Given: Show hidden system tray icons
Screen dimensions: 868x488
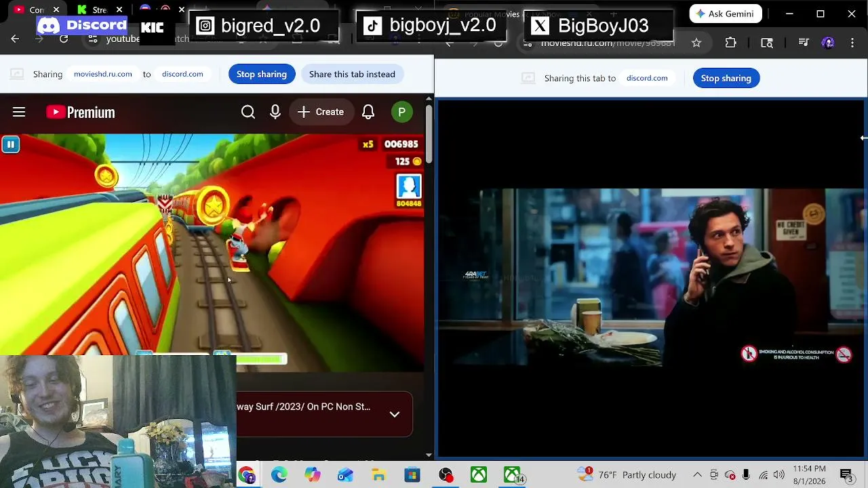Looking at the screenshot, I should (x=697, y=475).
